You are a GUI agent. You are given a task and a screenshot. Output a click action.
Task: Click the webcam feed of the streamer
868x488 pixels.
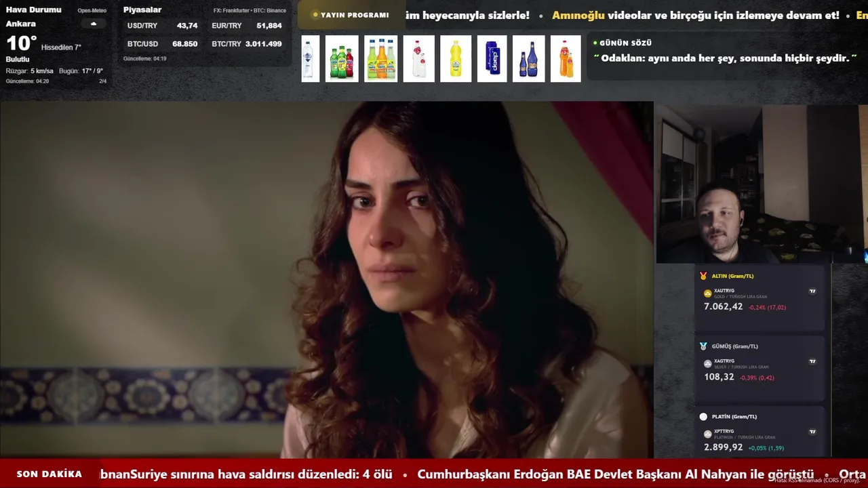[x=761, y=184]
